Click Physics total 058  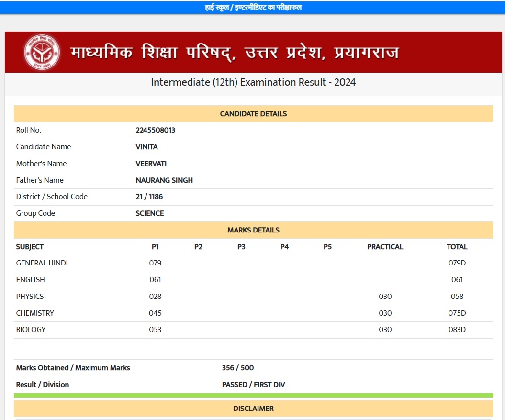[x=457, y=297]
